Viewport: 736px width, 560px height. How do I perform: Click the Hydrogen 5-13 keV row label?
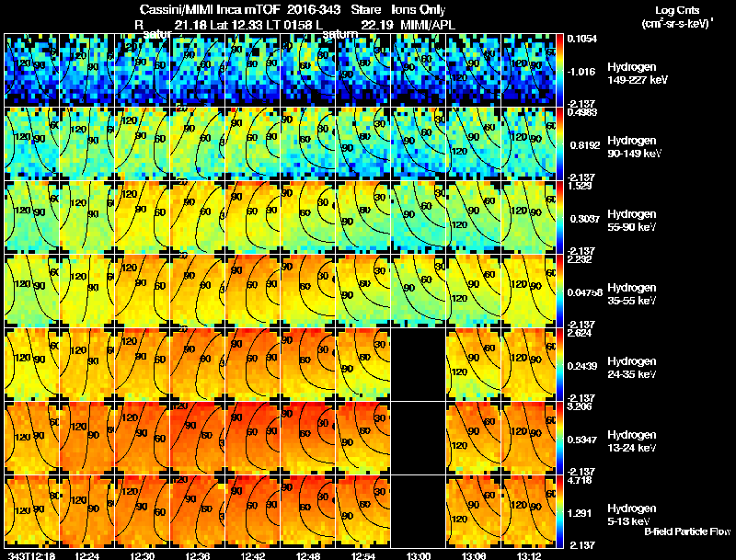pos(632,515)
